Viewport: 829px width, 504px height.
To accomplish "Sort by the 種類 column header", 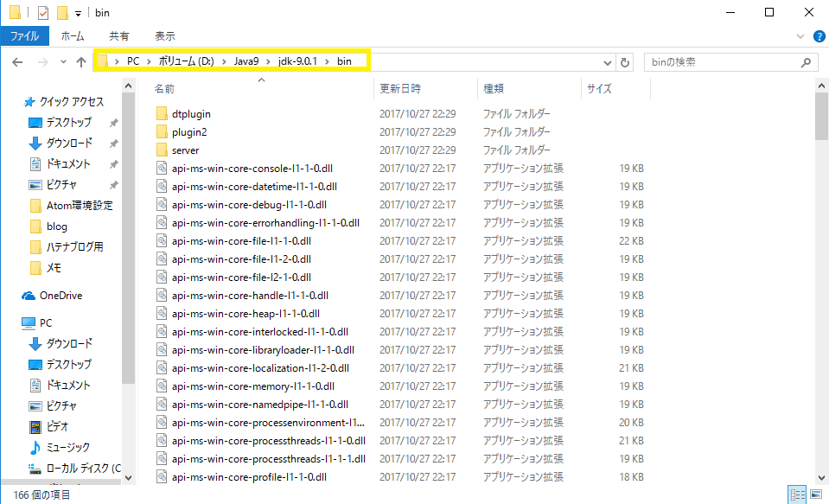I will click(x=494, y=89).
